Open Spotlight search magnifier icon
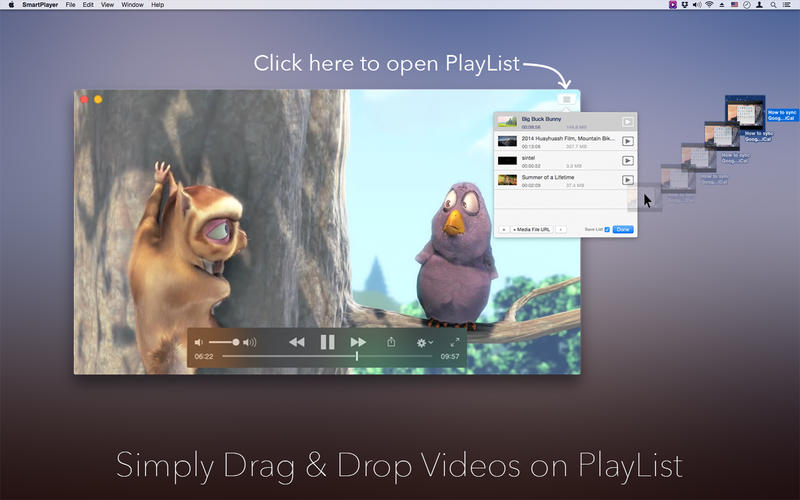The height and width of the screenshot is (500, 800). click(x=773, y=5)
